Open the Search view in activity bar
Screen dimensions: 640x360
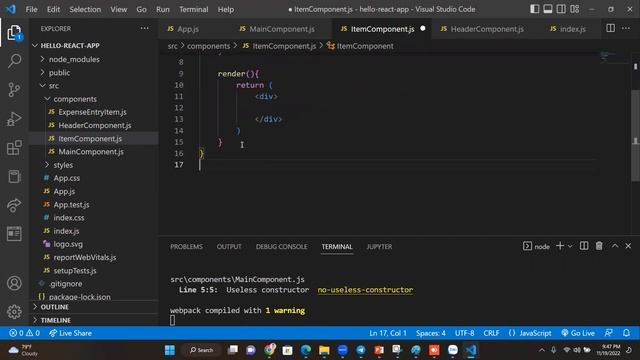click(14, 61)
